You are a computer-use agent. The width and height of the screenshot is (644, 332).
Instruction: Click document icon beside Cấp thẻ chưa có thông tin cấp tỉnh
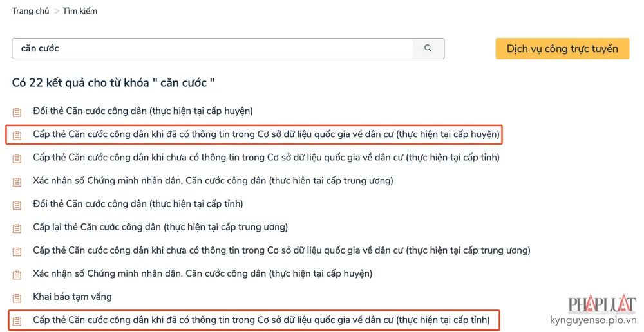17,158
